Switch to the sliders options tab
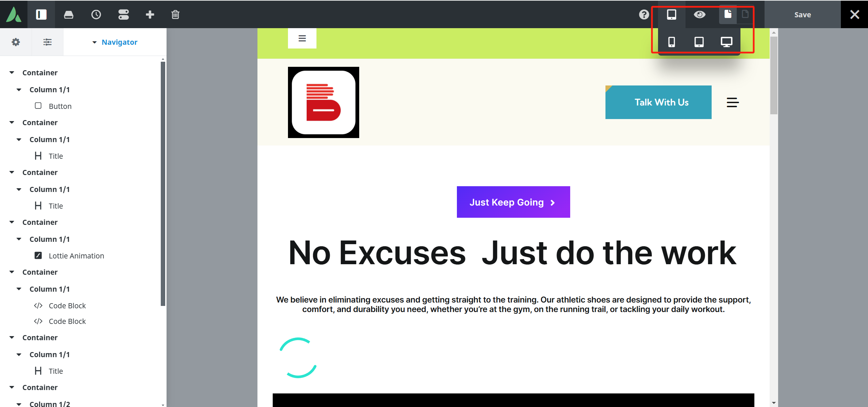This screenshot has width=868, height=407. click(x=47, y=42)
